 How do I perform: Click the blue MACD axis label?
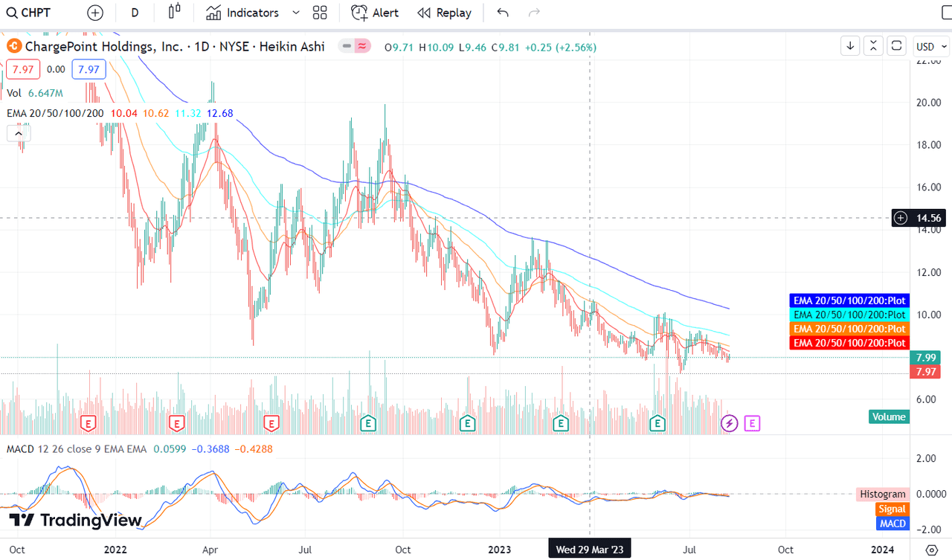click(x=892, y=524)
